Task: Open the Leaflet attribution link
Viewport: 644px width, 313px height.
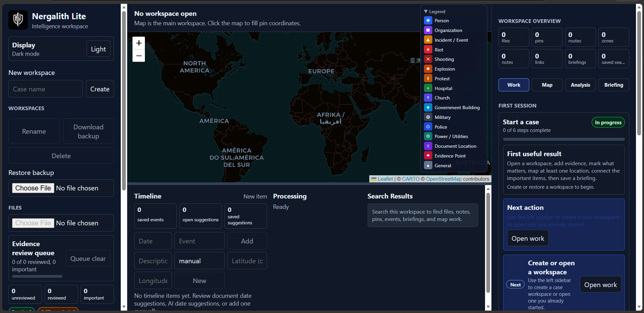Action: pyautogui.click(x=385, y=179)
